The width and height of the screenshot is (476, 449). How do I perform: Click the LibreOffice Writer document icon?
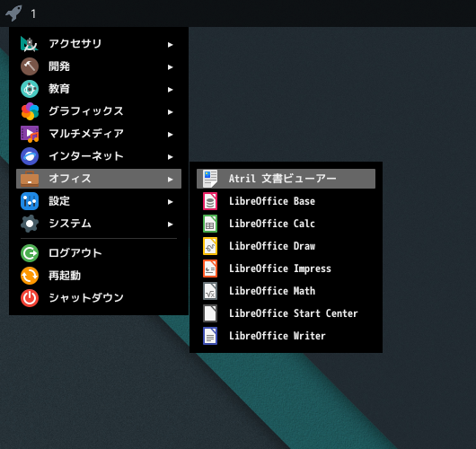(x=210, y=336)
